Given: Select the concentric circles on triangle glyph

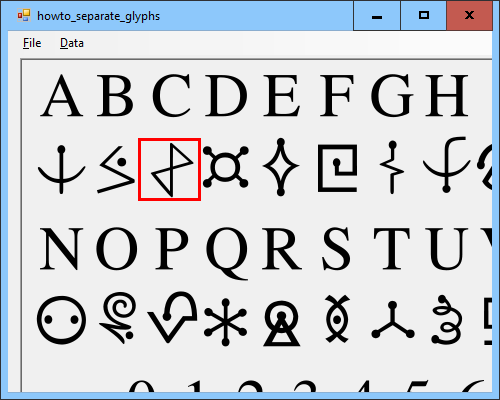Looking at the screenshot, I should pyautogui.click(x=282, y=323).
